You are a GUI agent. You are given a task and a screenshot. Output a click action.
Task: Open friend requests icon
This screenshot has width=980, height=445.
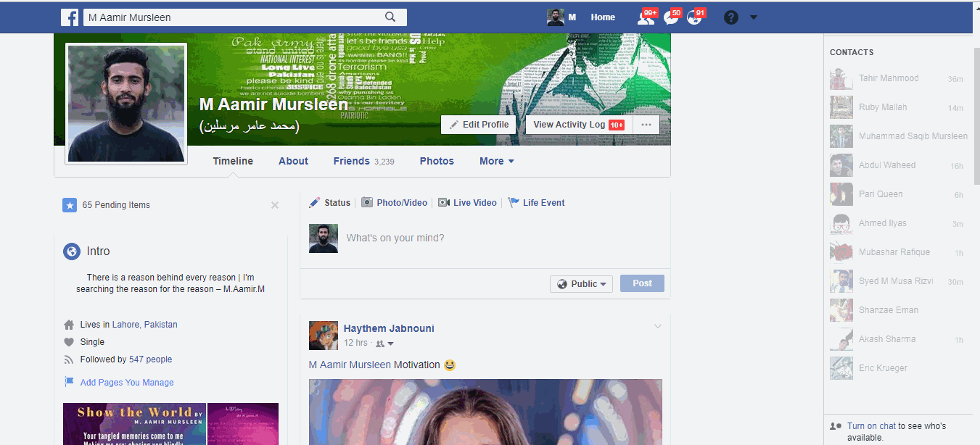click(645, 17)
